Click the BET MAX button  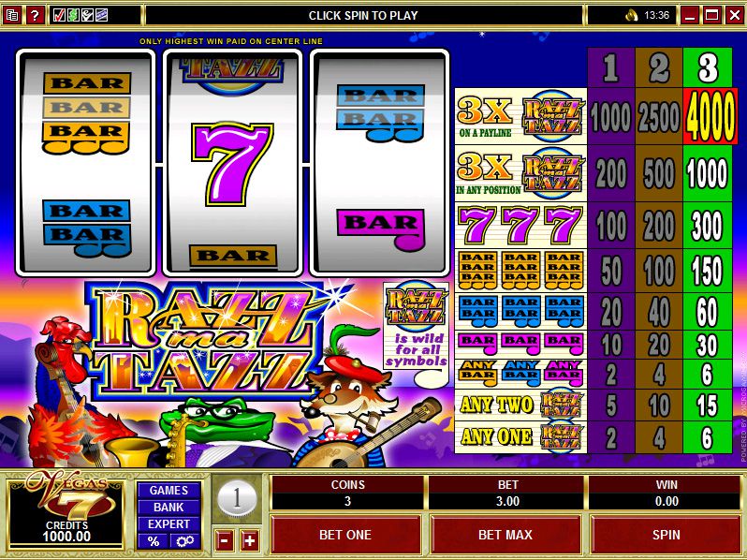click(x=505, y=535)
